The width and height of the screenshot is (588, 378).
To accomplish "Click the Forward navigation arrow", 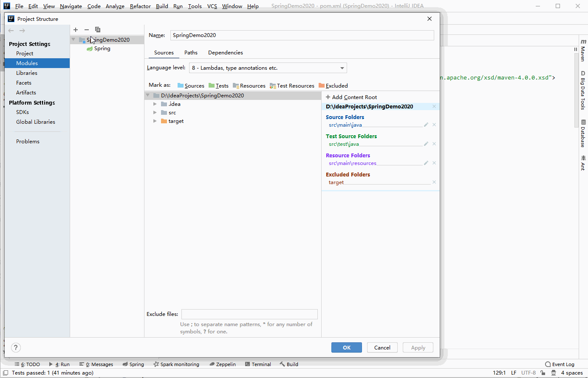I will point(22,31).
